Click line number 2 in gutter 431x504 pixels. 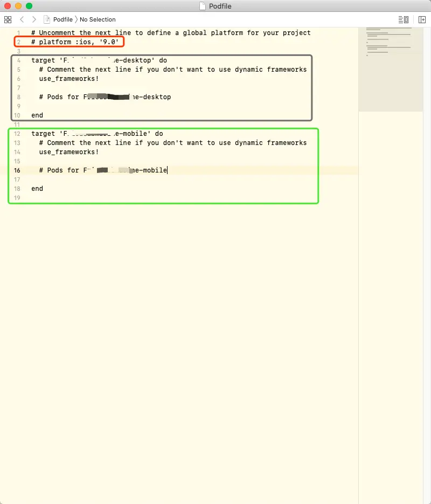click(19, 42)
